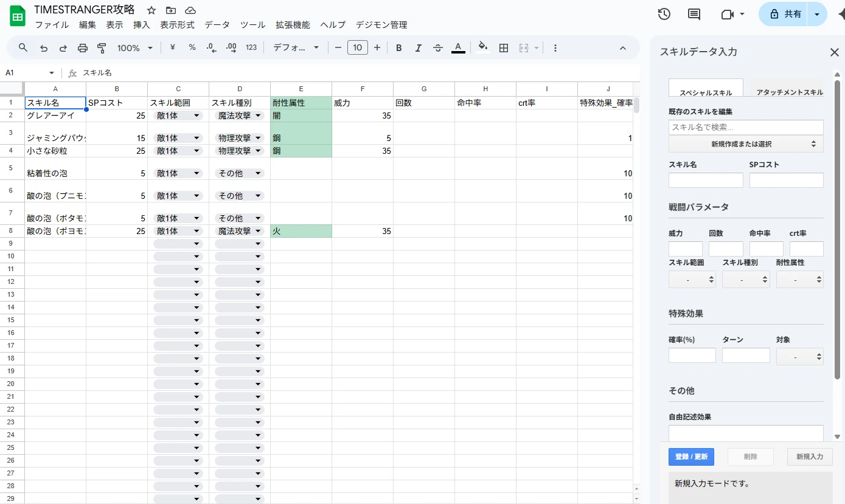
Task: Open the スキル範囲 dropdown in sidebar
Action: (692, 280)
